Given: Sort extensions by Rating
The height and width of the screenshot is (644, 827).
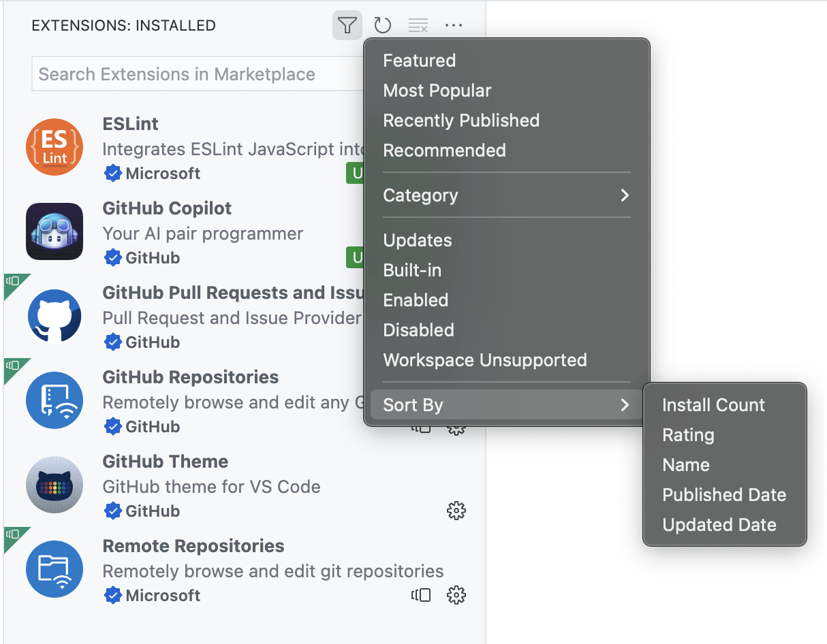Looking at the screenshot, I should [688, 435].
